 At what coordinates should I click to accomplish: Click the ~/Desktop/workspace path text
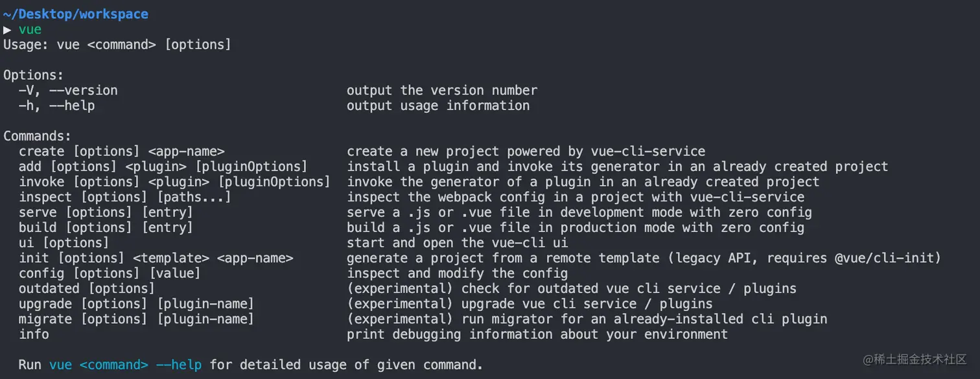click(76, 14)
